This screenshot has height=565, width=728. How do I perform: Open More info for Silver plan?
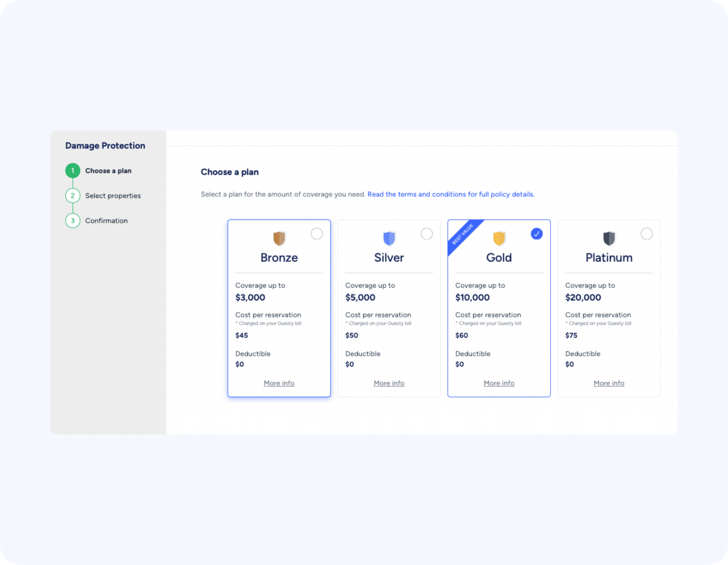pos(389,383)
